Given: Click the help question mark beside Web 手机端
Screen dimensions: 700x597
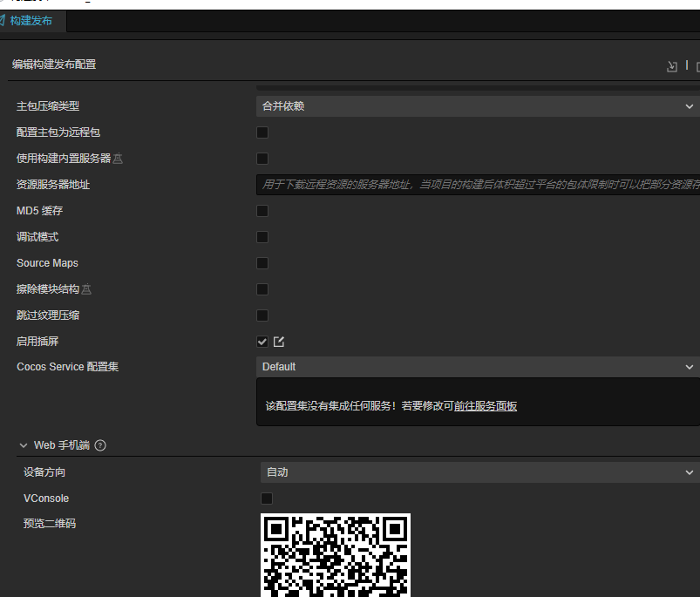Looking at the screenshot, I should [x=100, y=445].
